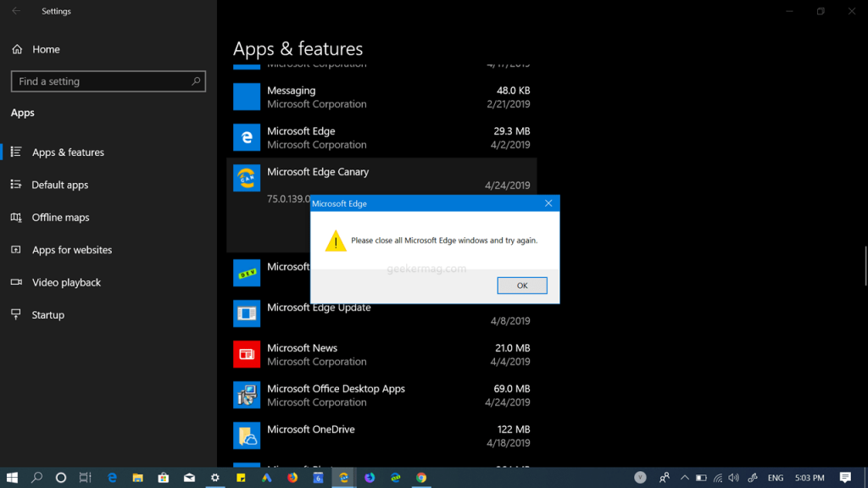Open the Mail app from the taskbar
The image size is (868, 488).
[x=189, y=478]
